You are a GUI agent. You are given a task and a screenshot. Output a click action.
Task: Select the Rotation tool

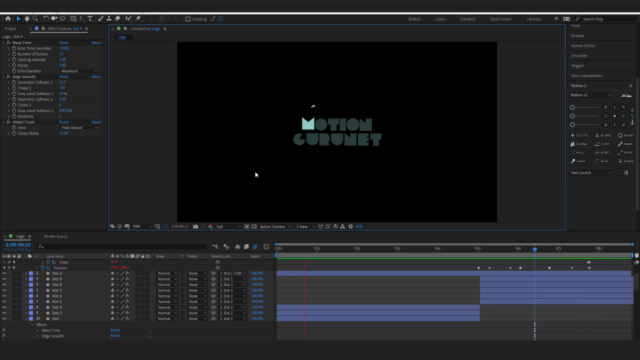46,19
